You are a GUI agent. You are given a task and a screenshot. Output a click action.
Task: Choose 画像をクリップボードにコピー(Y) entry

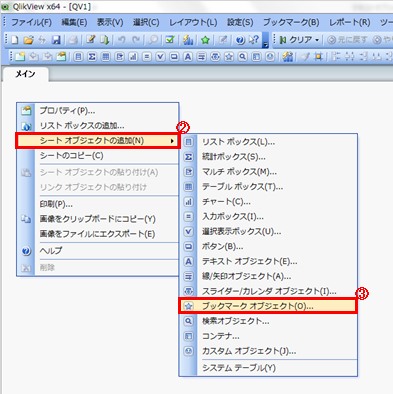pyautogui.click(x=98, y=219)
